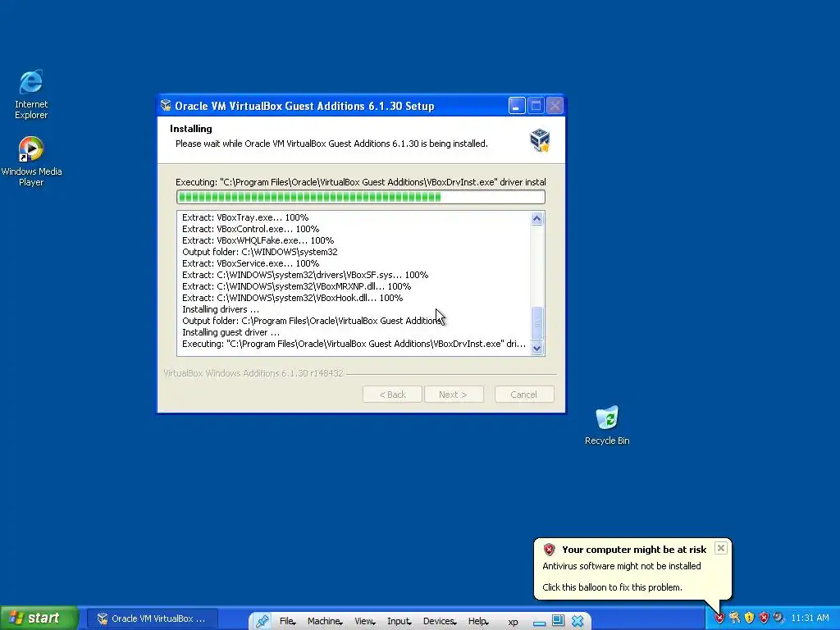Select the 'Output folder: C:\WINDOWS\system32' log line

(x=260, y=252)
